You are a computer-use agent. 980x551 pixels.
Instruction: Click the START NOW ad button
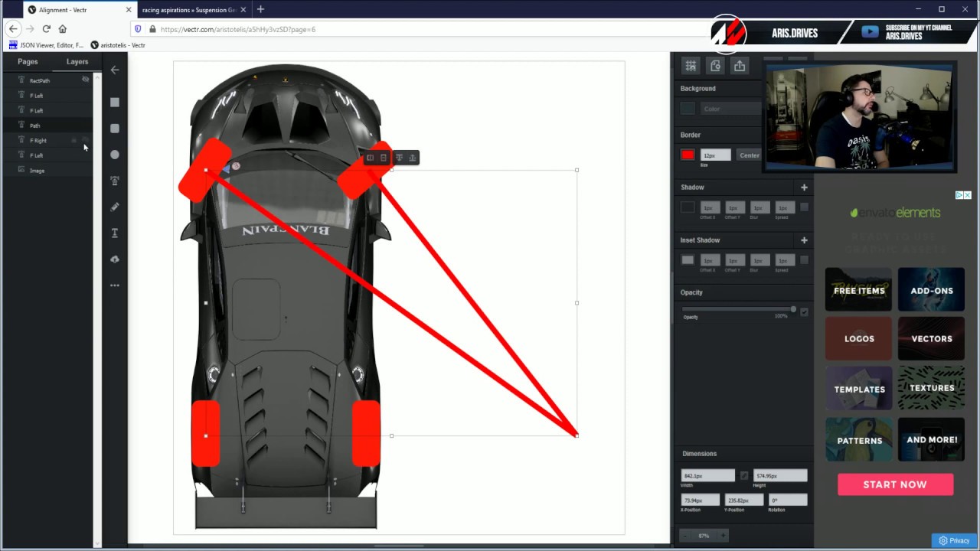pos(895,484)
